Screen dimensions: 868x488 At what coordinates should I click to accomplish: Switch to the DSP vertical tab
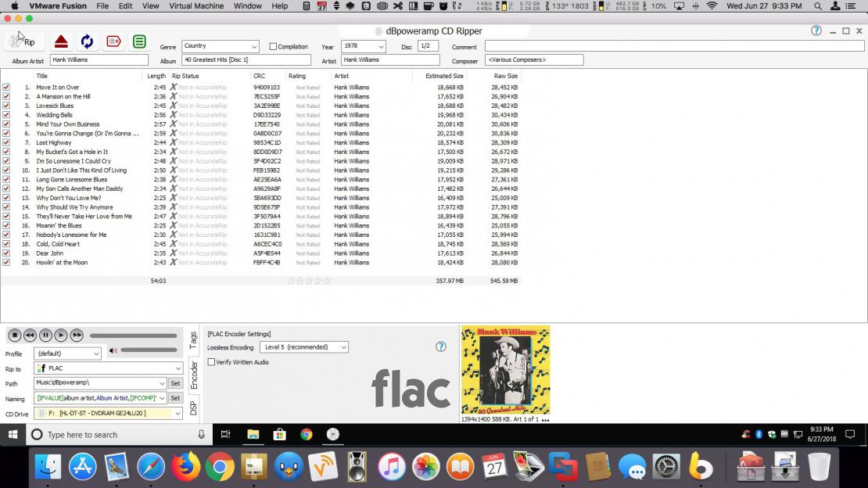tap(193, 407)
